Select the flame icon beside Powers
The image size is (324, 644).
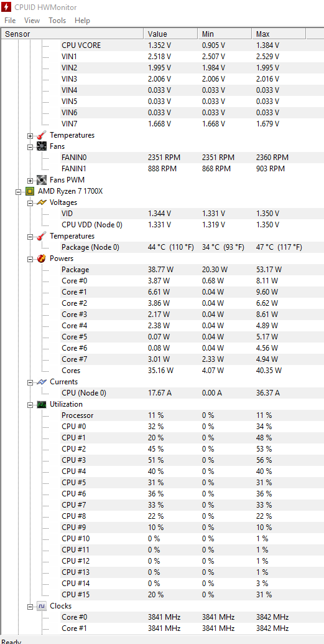click(x=42, y=258)
